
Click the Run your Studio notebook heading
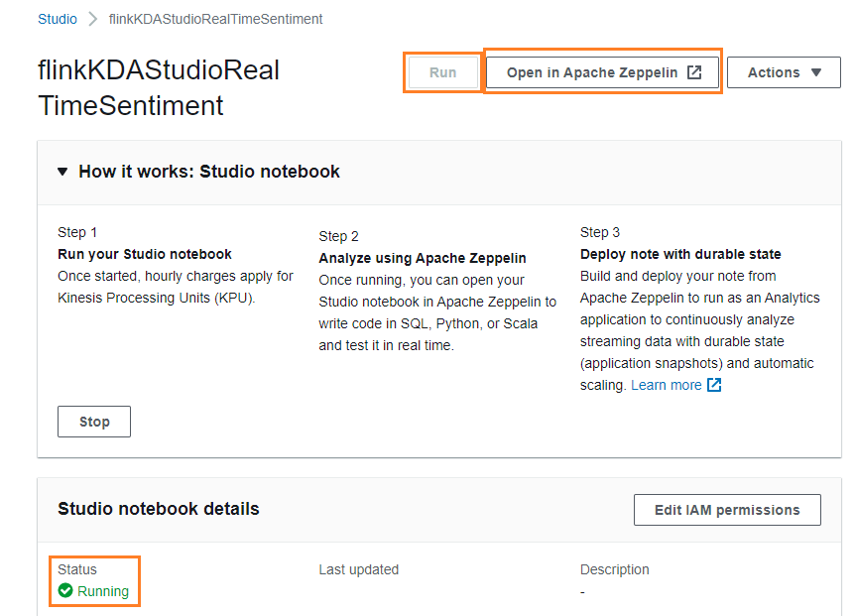point(145,254)
